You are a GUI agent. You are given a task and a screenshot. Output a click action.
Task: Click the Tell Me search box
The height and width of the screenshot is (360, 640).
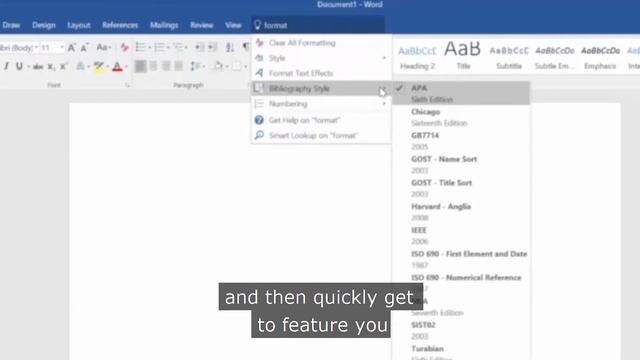click(318, 25)
